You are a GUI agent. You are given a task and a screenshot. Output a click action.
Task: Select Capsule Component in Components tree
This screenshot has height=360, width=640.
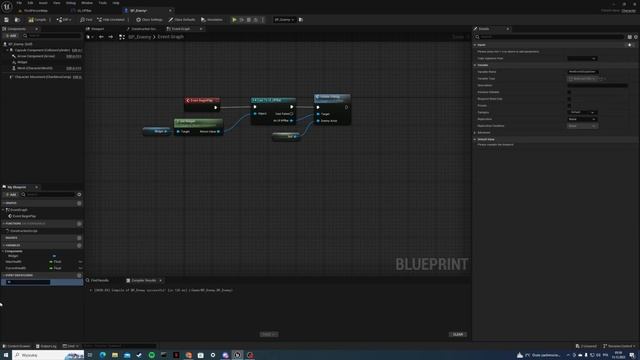42,50
